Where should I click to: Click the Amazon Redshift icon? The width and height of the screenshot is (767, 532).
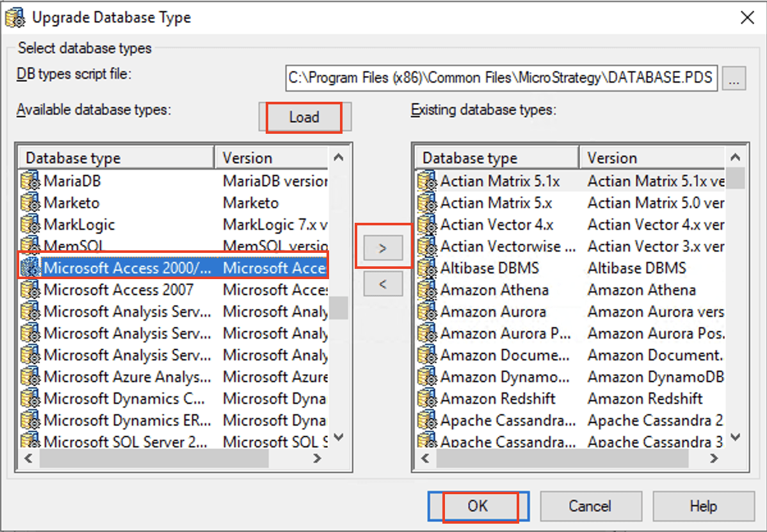427,399
